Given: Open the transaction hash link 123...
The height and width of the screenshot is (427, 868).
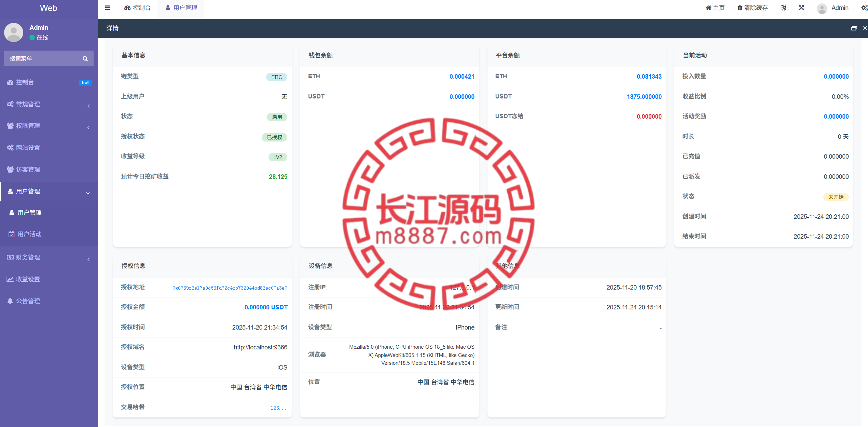Looking at the screenshot, I should [278, 408].
